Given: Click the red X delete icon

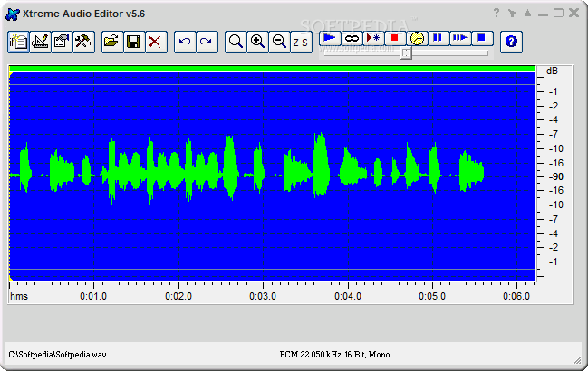Looking at the screenshot, I should 155,42.
